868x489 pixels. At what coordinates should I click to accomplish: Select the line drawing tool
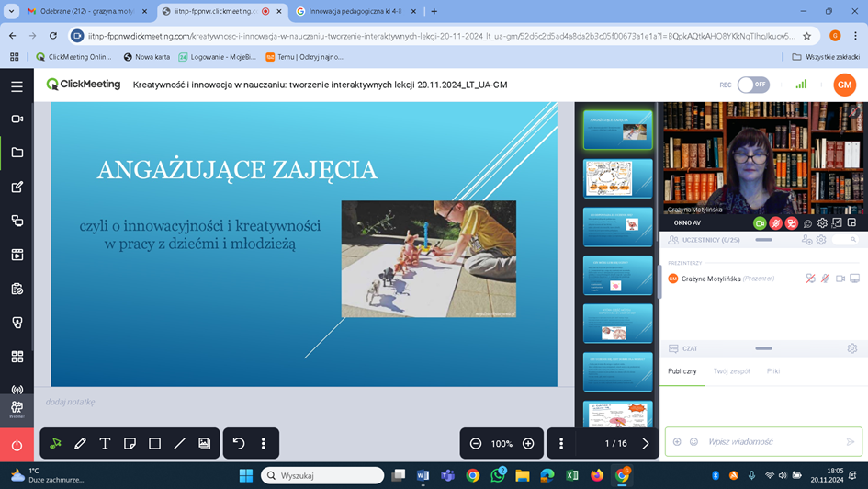[179, 444]
